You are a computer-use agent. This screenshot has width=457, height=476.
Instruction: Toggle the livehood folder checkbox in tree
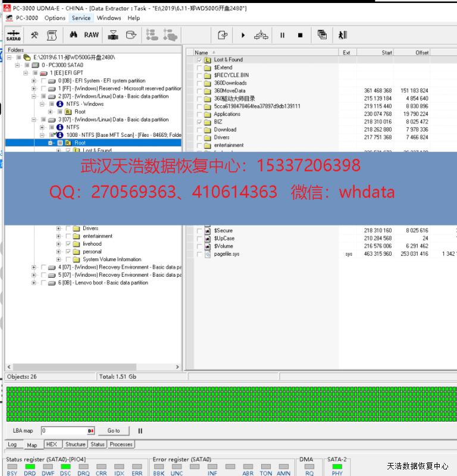[x=68, y=244]
